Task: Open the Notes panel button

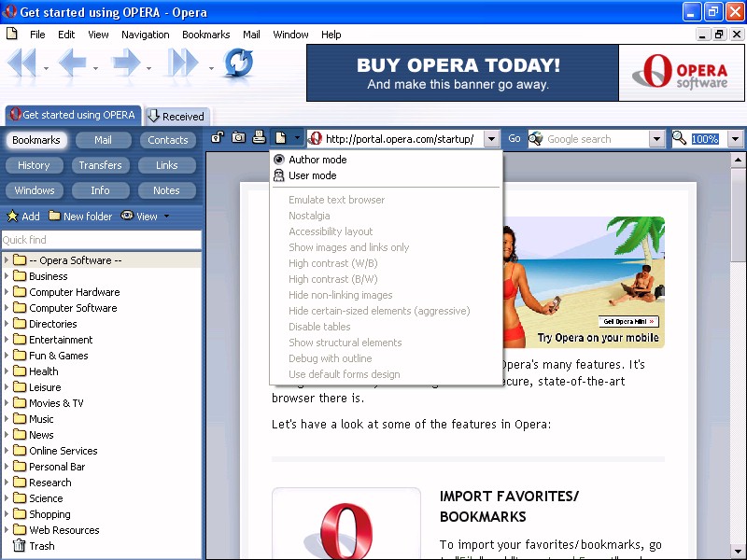Action: [166, 190]
